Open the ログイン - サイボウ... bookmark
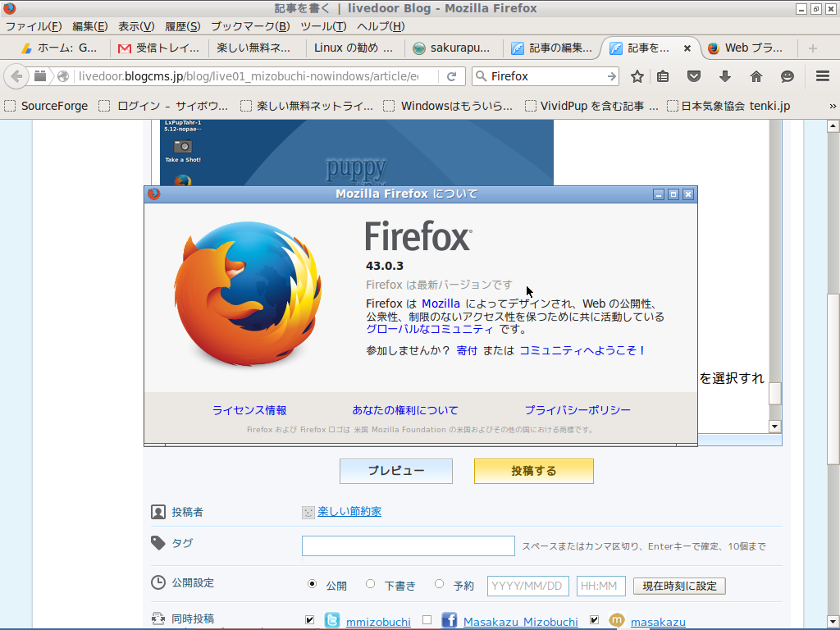This screenshot has width=840, height=630. [163, 106]
